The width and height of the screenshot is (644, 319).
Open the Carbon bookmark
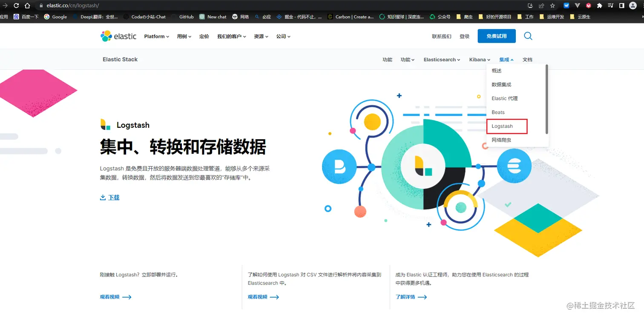click(351, 17)
